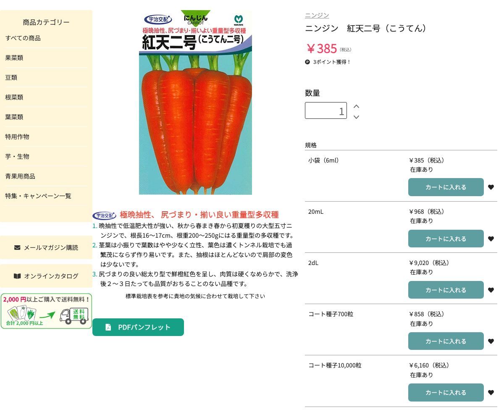This screenshot has height=420, width=504.
Task: Click heart icon beside the 20mL option
Action: pyautogui.click(x=491, y=239)
